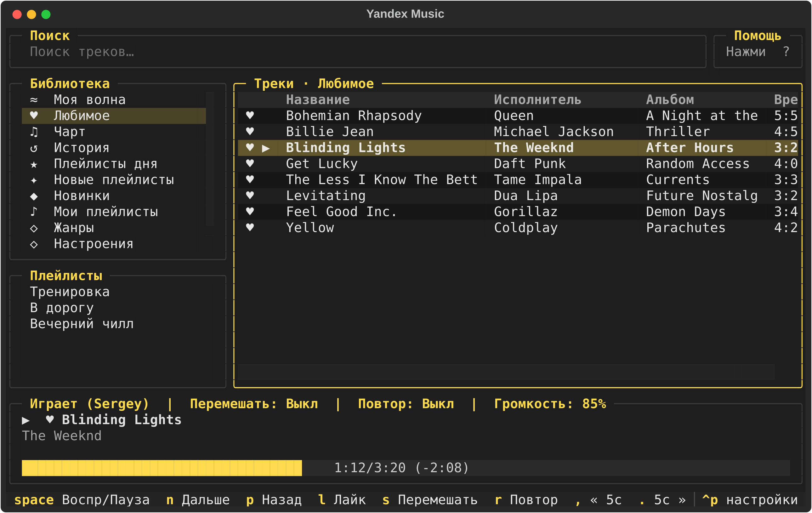The width and height of the screenshot is (812, 513).
Task: Click the n Дальше hint
Action: point(198,500)
